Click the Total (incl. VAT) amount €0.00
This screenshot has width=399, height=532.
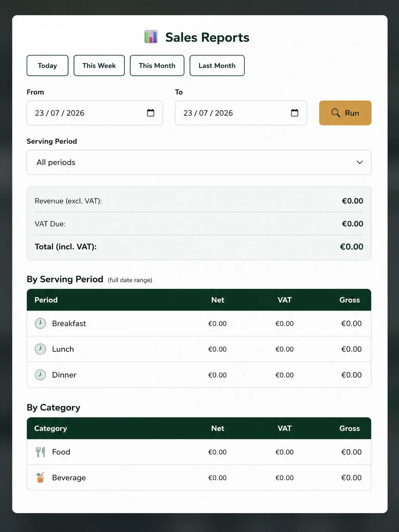coord(352,247)
